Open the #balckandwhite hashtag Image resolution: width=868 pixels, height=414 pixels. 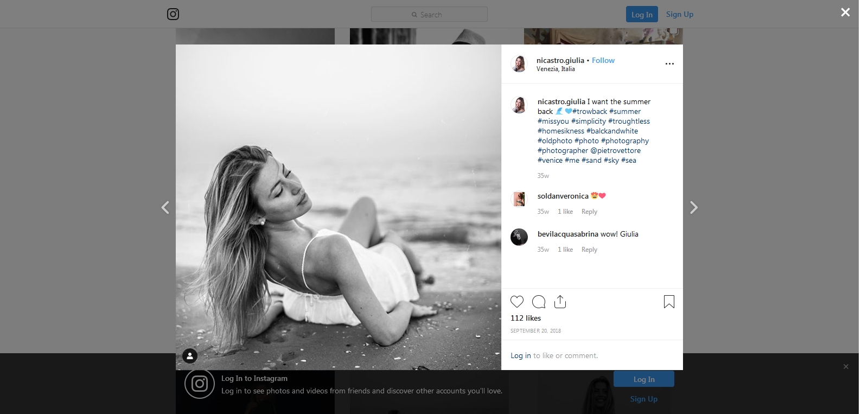point(612,131)
